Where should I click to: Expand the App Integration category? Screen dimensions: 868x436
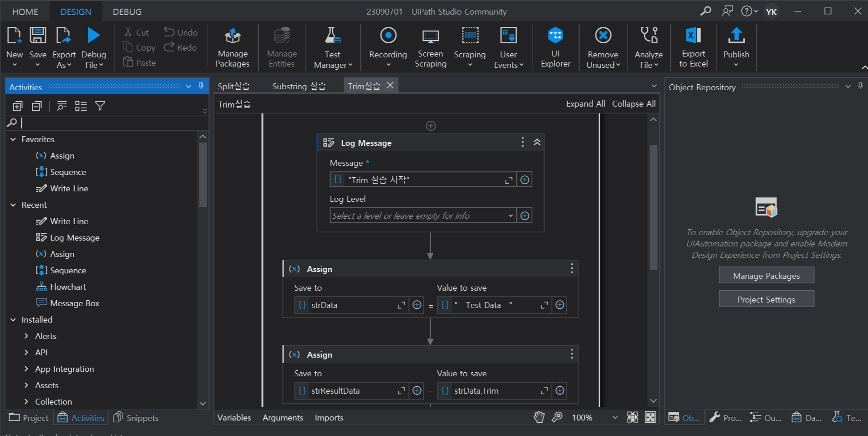tap(26, 369)
